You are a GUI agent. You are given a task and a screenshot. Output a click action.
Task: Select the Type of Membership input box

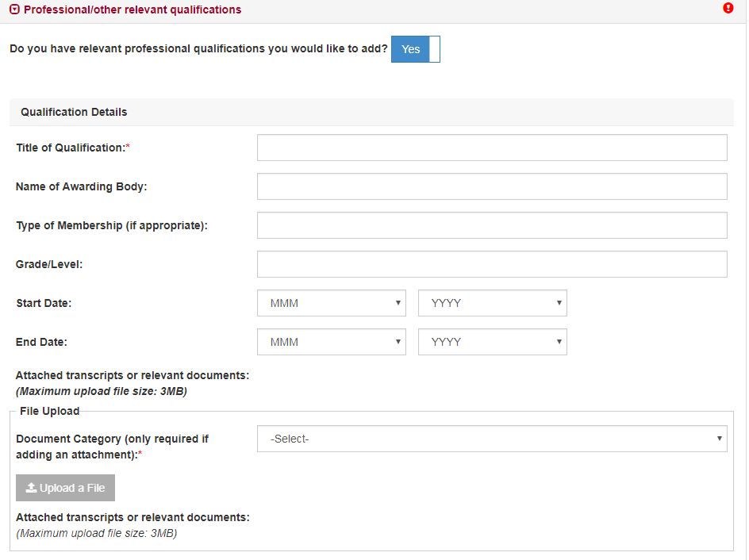tap(492, 225)
